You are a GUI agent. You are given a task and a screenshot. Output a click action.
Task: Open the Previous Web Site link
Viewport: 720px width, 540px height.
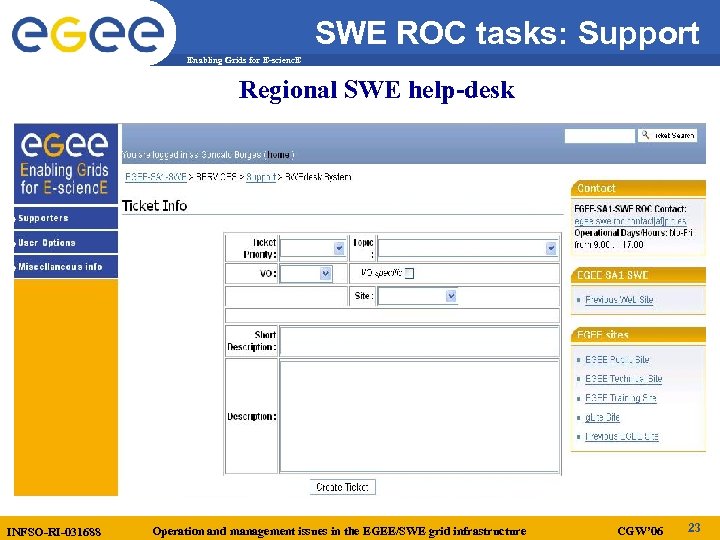coord(619,300)
